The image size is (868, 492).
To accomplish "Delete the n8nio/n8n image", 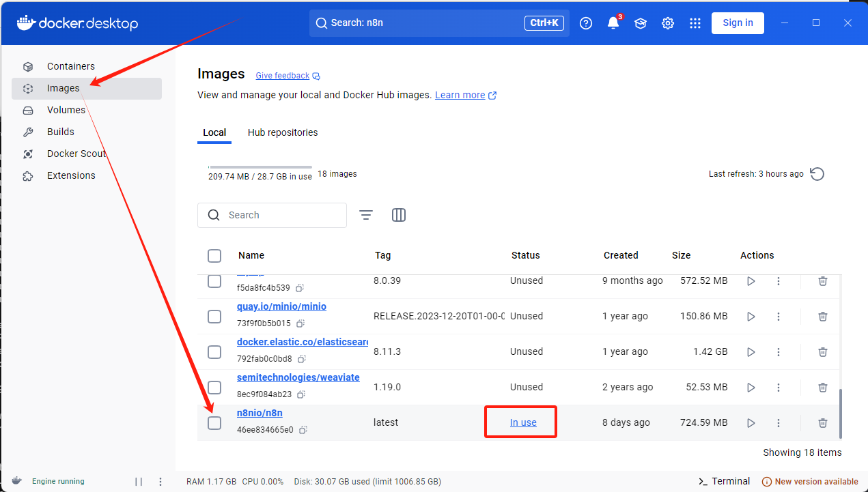I will coord(823,423).
